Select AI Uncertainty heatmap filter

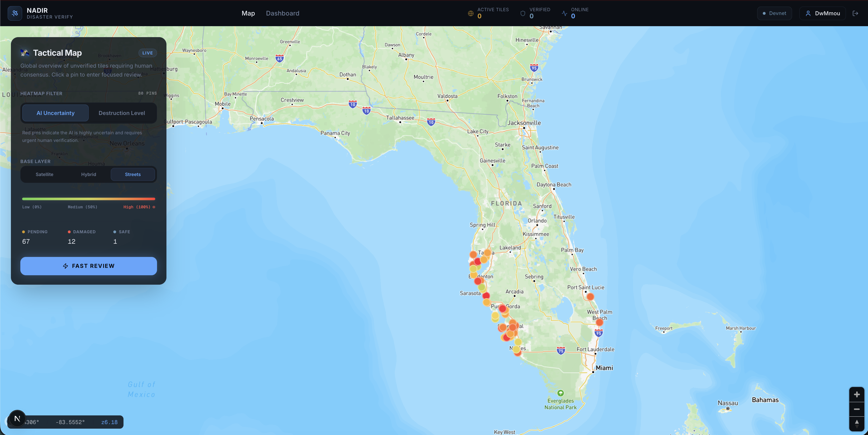[x=55, y=113]
